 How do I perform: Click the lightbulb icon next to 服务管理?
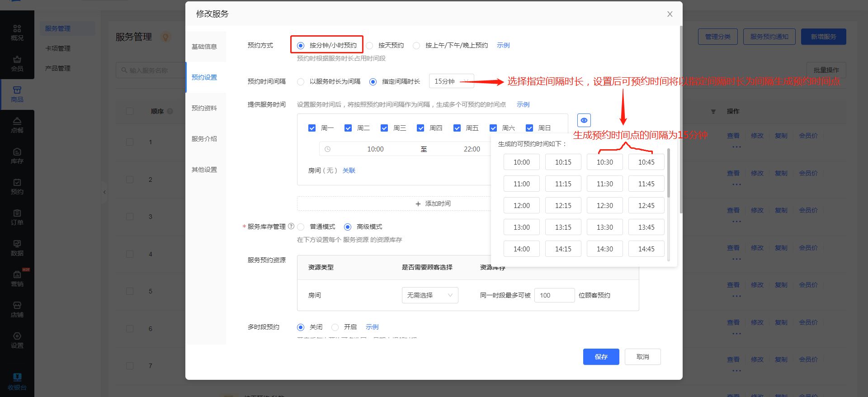point(166,37)
